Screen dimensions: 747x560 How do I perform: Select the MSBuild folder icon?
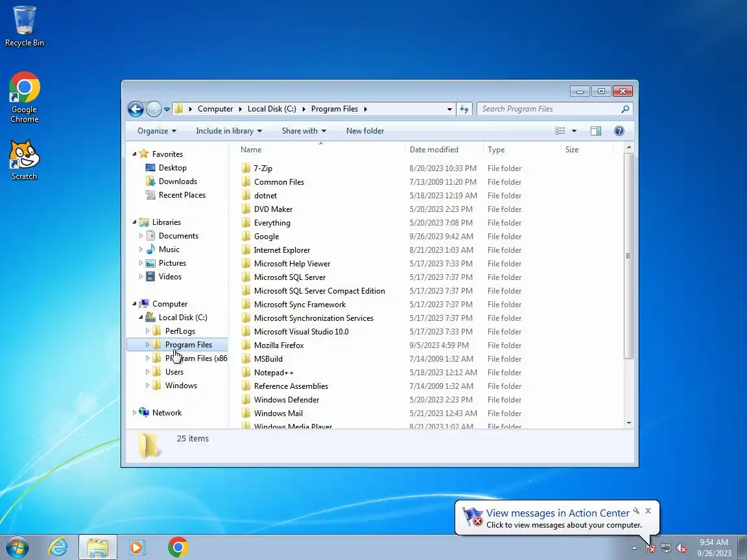tap(246, 358)
